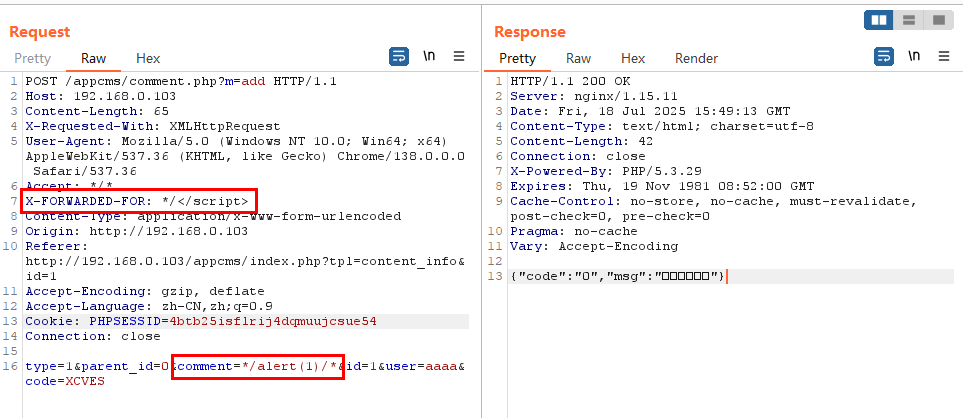This screenshot has height=418, width=963.
Task: Click the response Date header line
Action: point(650,111)
